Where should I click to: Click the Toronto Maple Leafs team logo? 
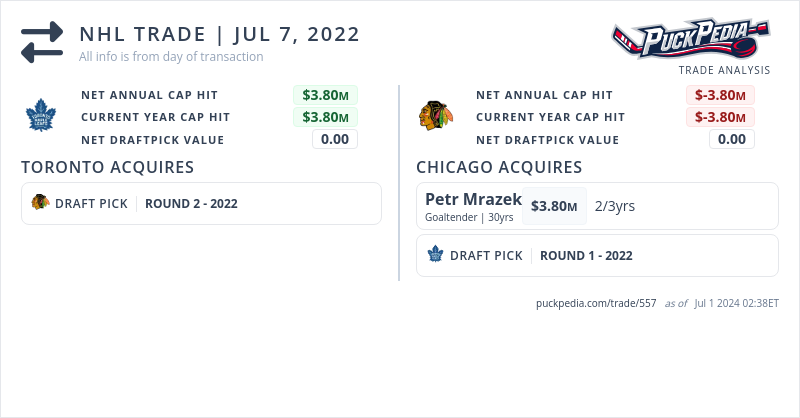(x=43, y=117)
